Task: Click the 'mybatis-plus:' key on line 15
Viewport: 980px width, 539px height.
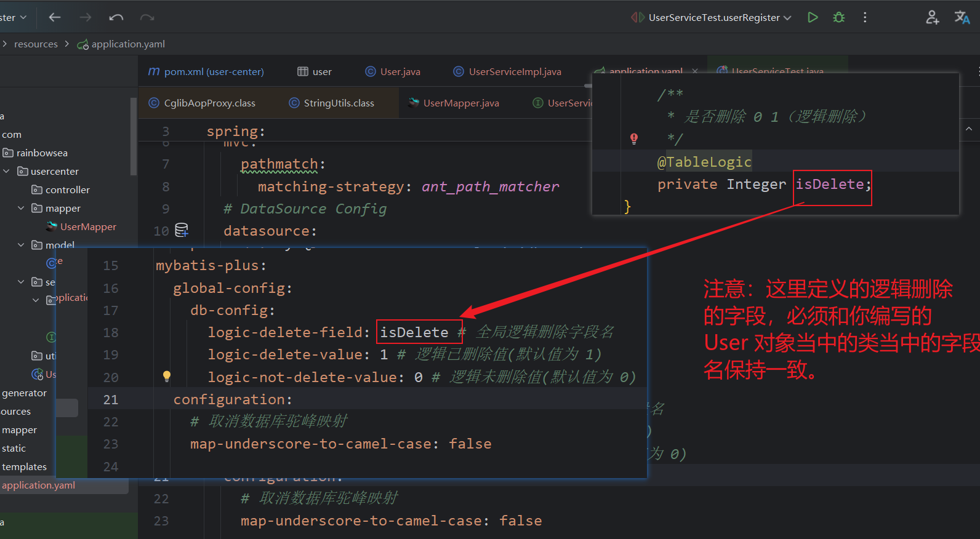Action: click(x=211, y=265)
